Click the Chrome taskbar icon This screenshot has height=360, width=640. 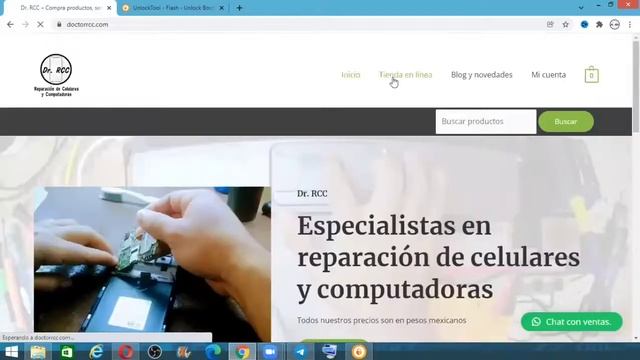tap(242, 352)
